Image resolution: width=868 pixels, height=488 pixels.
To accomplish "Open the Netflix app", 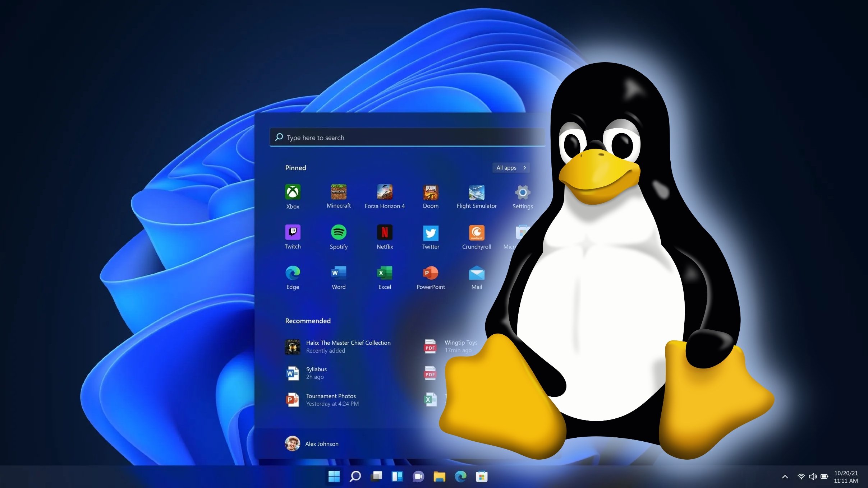I will [385, 237].
